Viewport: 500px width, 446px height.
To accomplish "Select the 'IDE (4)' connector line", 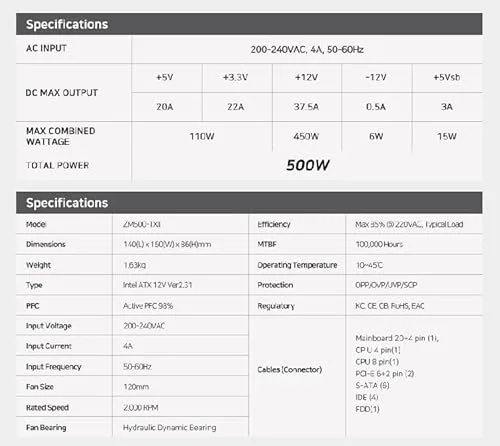I will point(367,397).
